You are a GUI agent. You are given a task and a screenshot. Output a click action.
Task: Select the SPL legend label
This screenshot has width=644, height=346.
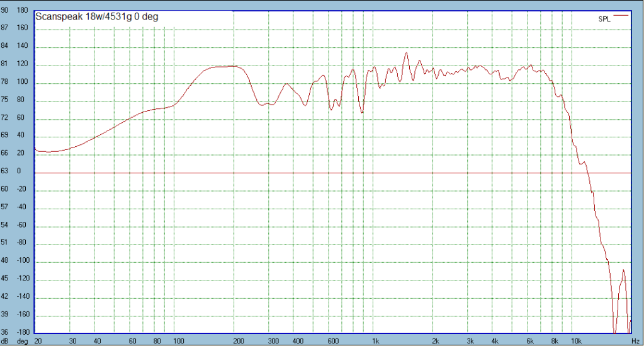604,19
